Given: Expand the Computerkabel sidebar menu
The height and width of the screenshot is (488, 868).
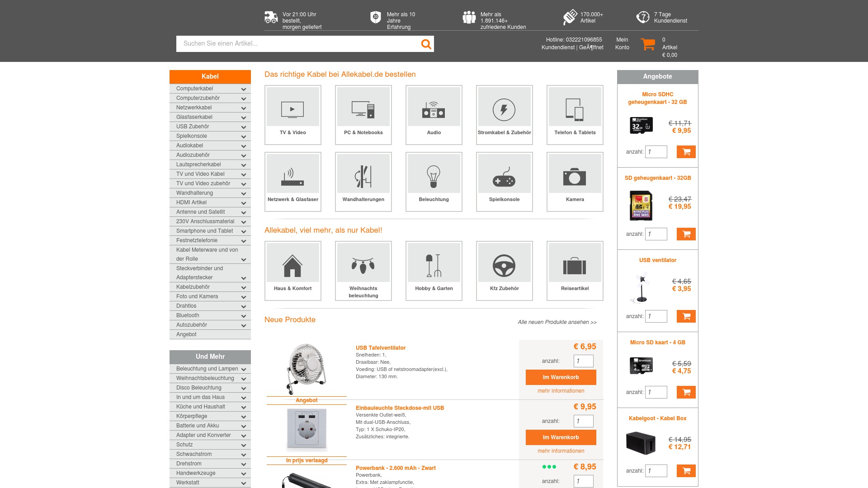Looking at the screenshot, I should 244,89.
